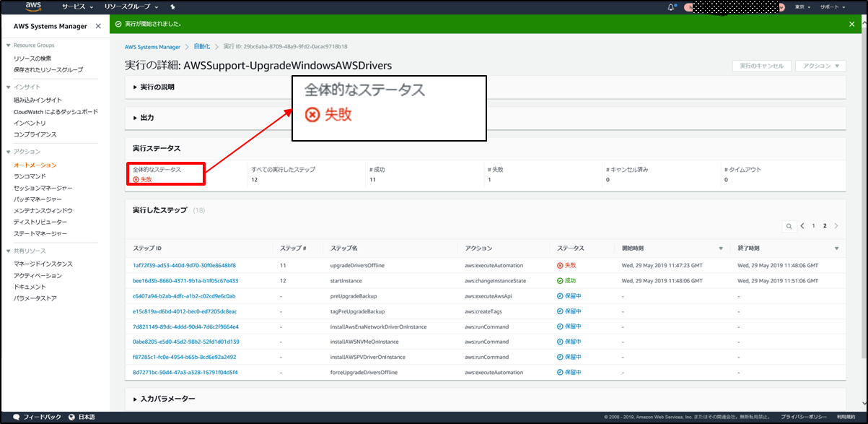The height and width of the screenshot is (424, 868).
Task: Expand the 実行の説明 section
Action: pyautogui.click(x=135, y=87)
